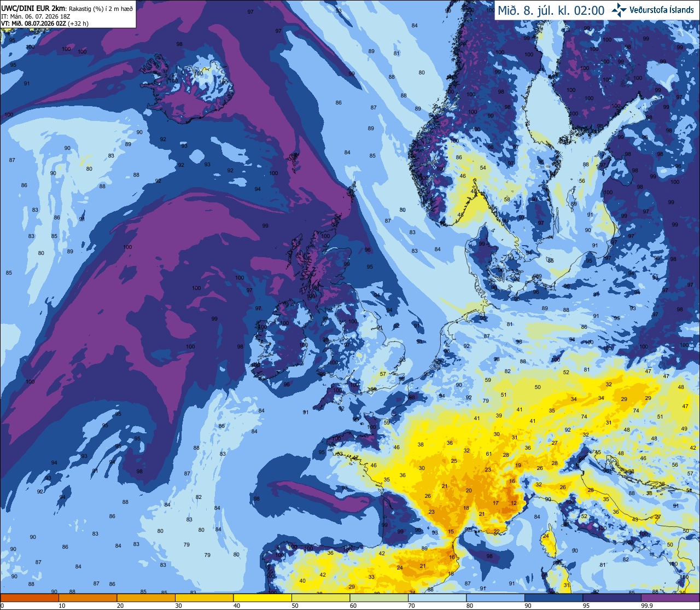Select the date label Mið. 8. júl. kl. 02:00
Screen dimensions: 700x610
coord(551,10)
